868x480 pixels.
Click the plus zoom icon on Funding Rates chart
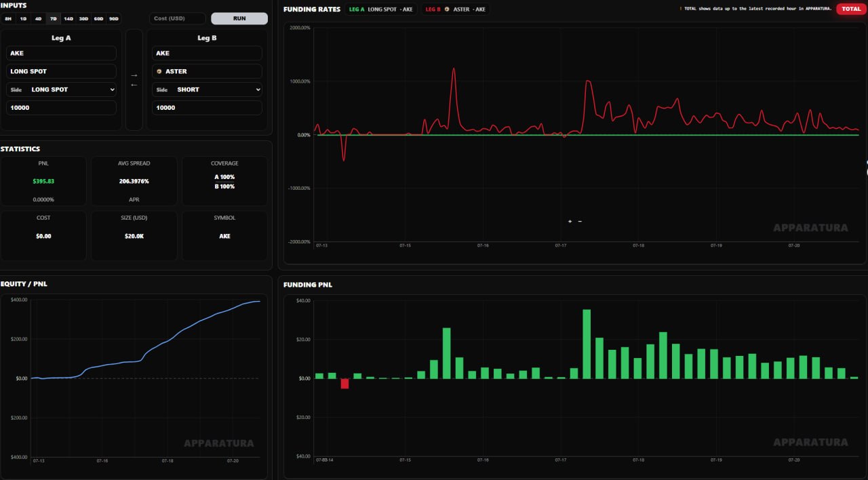[x=570, y=222]
